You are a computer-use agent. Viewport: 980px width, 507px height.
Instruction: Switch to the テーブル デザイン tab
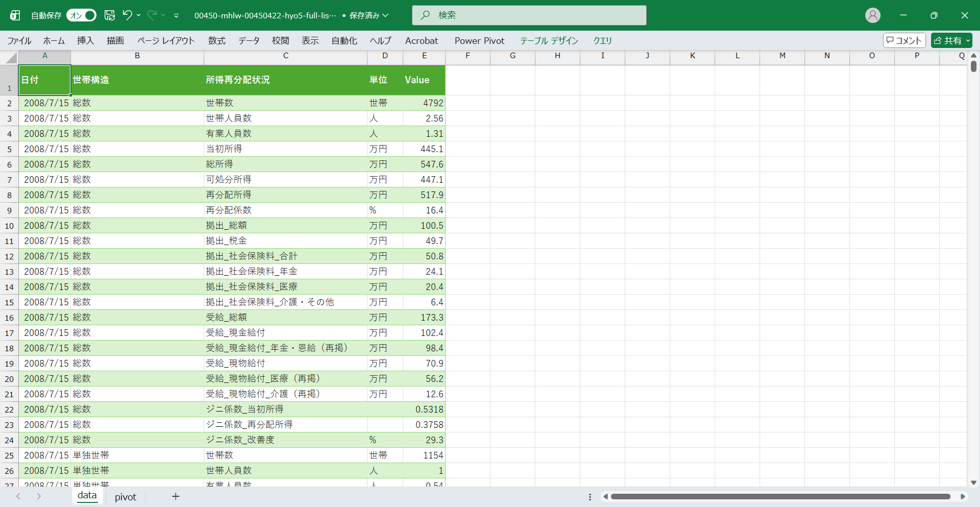549,40
